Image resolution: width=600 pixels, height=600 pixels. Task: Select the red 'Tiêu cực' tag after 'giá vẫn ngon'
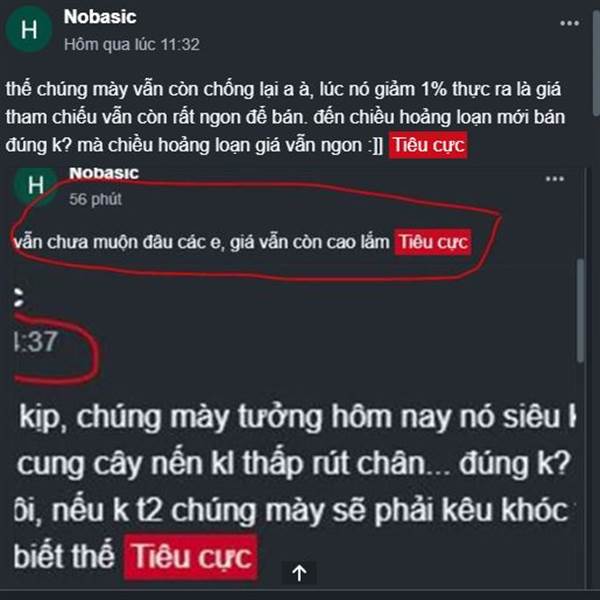click(x=428, y=145)
